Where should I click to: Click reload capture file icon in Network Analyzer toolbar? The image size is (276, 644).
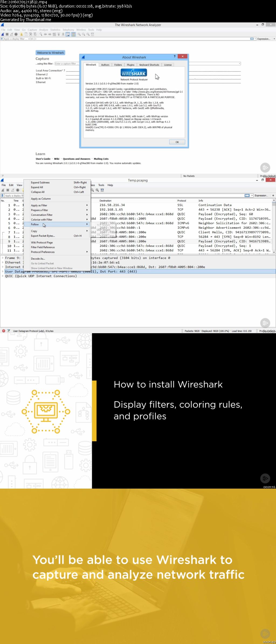tap(35, 34)
